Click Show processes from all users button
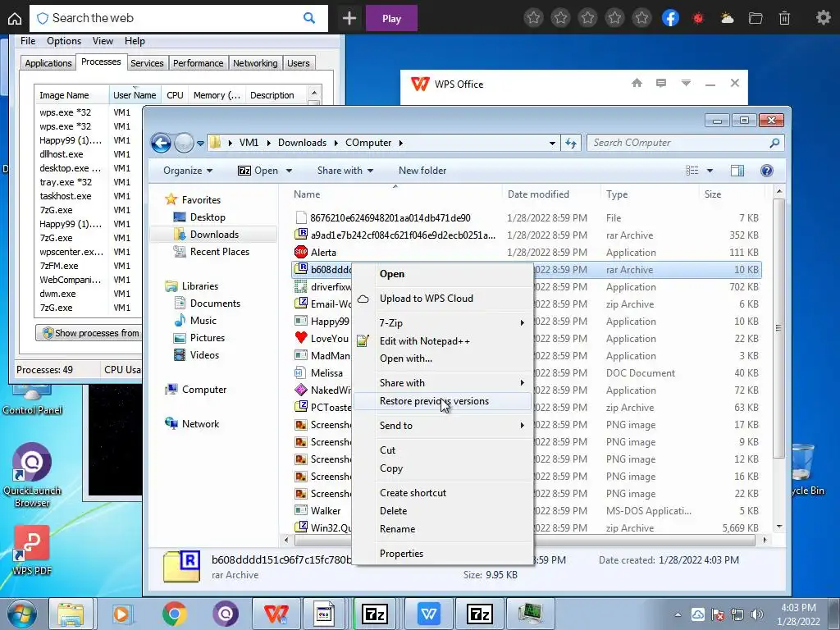Viewport: 840px width, 630px height. click(89, 333)
